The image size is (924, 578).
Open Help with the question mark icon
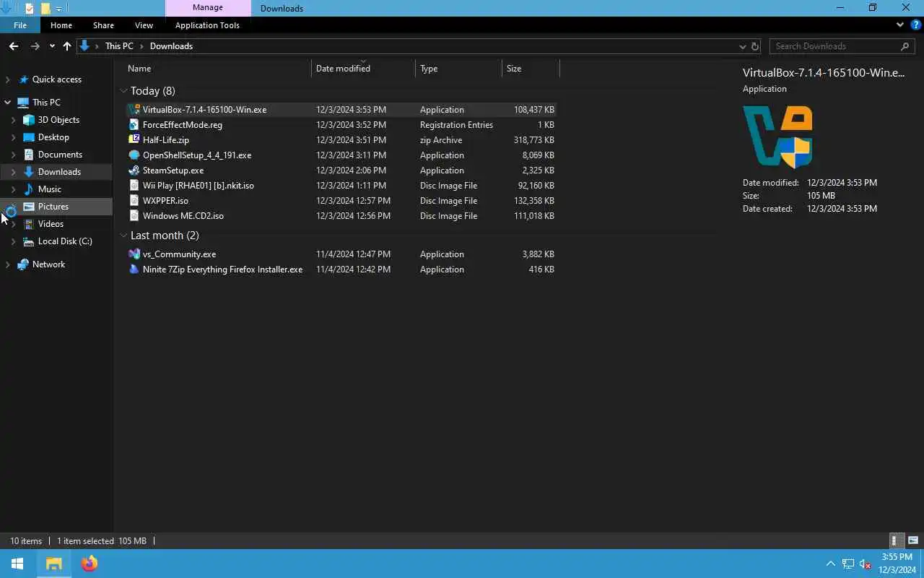point(915,25)
